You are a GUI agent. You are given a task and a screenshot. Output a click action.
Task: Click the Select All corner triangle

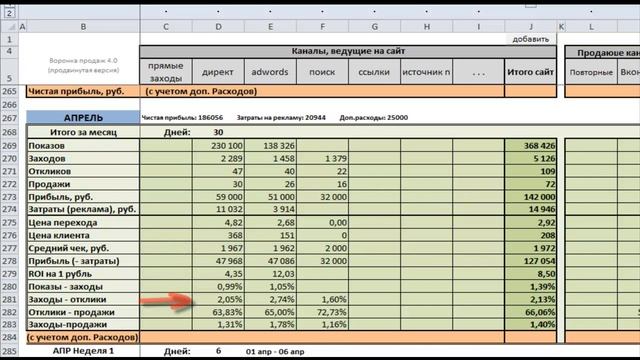tap(11, 27)
